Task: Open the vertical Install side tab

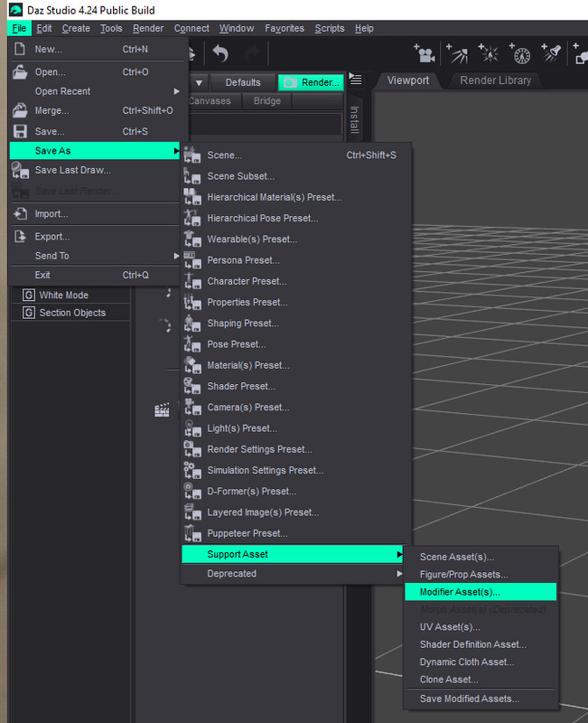Action: (x=354, y=119)
